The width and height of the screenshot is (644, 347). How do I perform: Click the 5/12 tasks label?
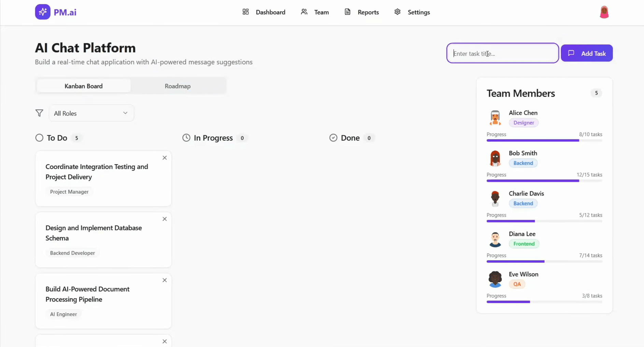(x=590, y=215)
